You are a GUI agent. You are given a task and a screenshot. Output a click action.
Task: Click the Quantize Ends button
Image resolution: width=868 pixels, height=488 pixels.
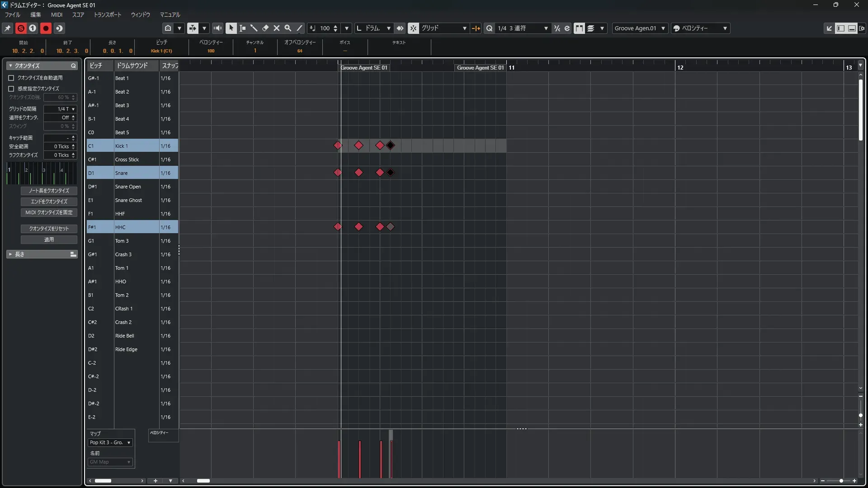tap(49, 202)
